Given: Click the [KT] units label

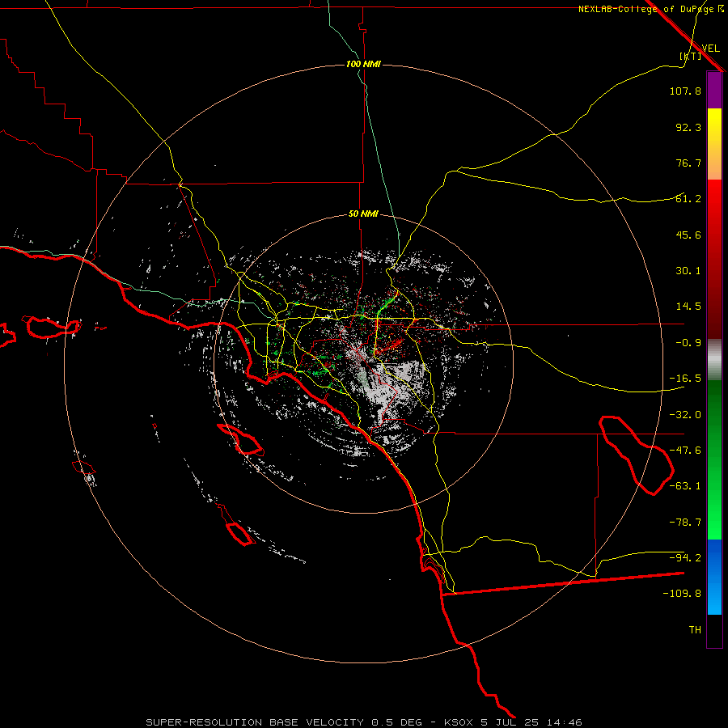Looking at the screenshot, I should pos(691,56).
